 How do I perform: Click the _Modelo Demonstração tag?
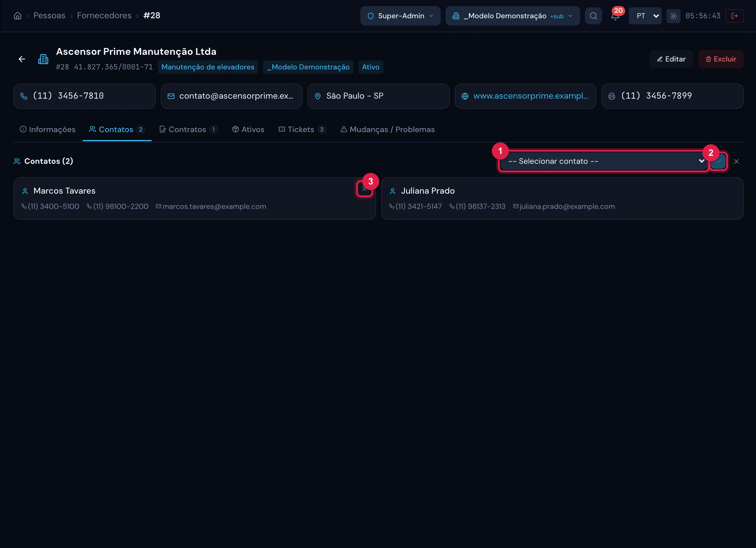(x=308, y=67)
